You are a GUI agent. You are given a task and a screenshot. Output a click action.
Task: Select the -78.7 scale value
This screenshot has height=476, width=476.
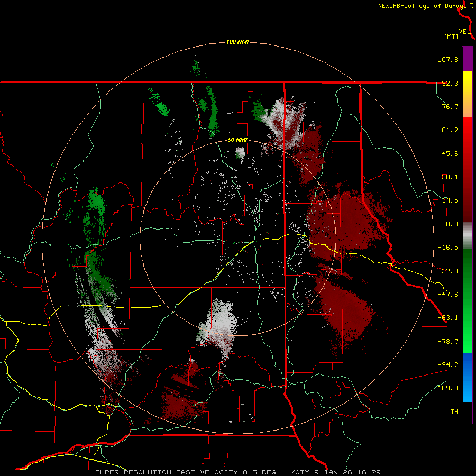(448, 342)
